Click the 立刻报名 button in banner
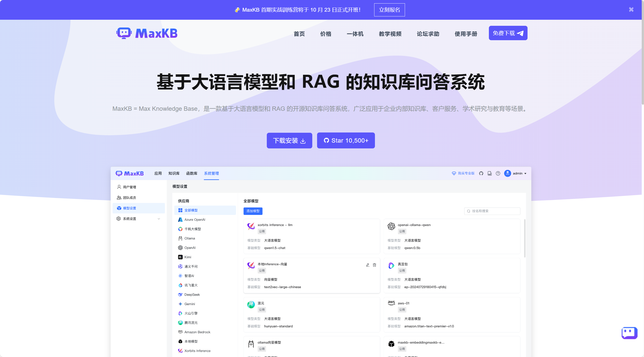Image resolution: width=644 pixels, height=357 pixels. coord(389,10)
